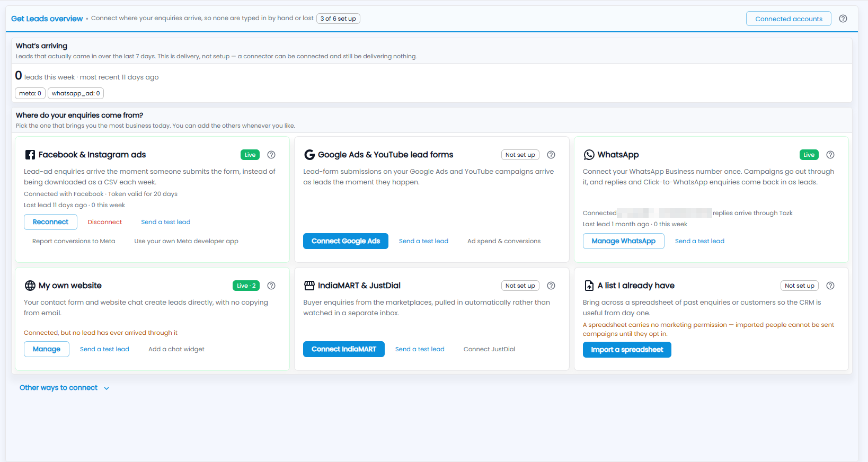Click the globe icon for My own website

tap(30, 286)
